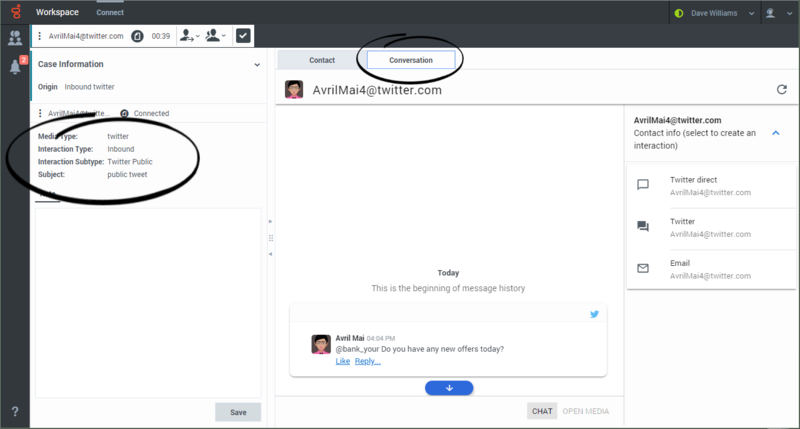Switch to the Contact tab

tap(322, 60)
